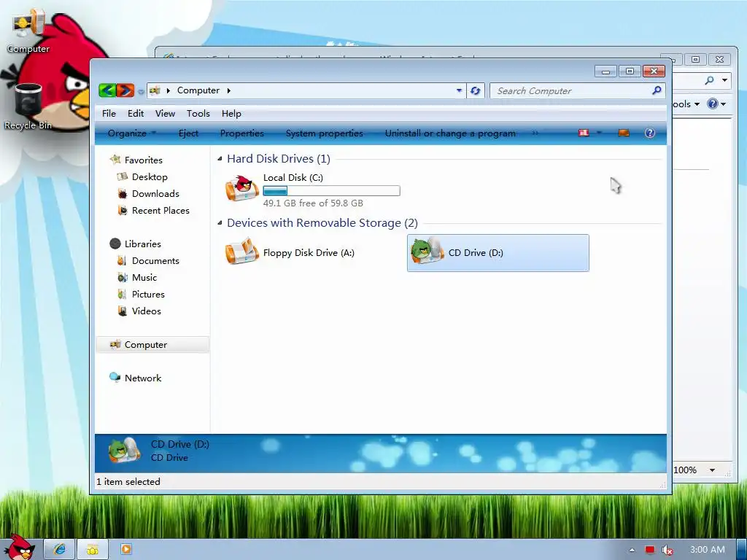This screenshot has height=560, width=747.
Task: Click the Local Disk (C:) space usage bar
Action: pyautogui.click(x=332, y=191)
